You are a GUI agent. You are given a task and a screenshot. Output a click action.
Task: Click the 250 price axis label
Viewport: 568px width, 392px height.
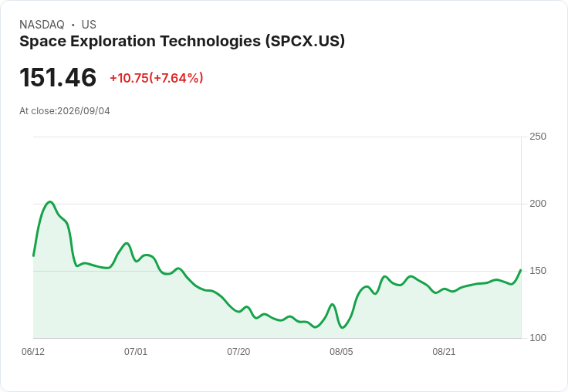(538, 137)
